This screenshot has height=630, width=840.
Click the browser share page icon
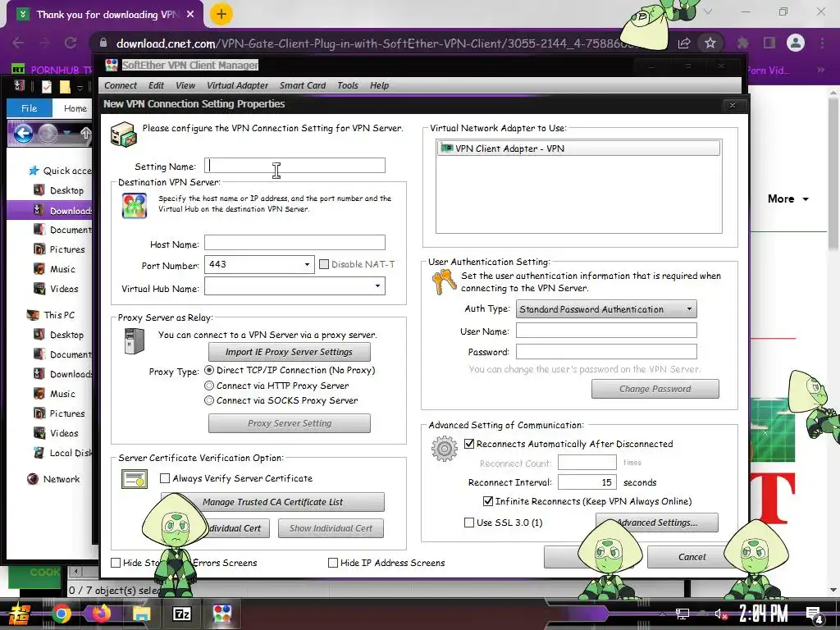pyautogui.click(x=684, y=43)
